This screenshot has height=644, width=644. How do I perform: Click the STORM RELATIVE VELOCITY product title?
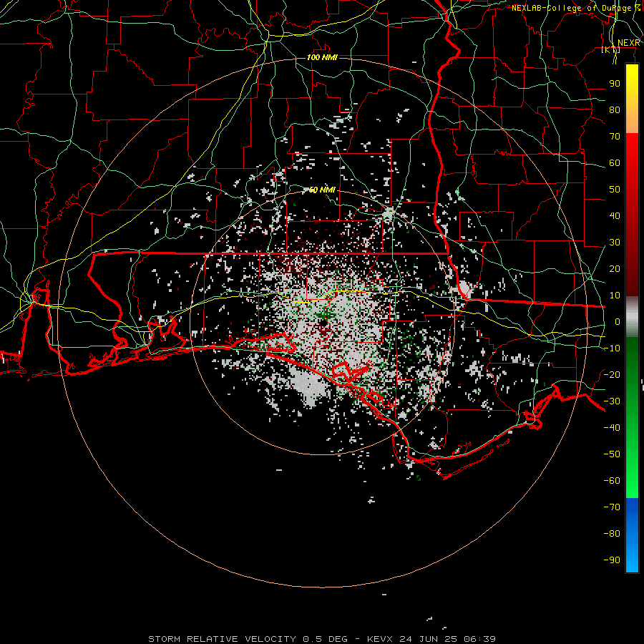point(222,639)
